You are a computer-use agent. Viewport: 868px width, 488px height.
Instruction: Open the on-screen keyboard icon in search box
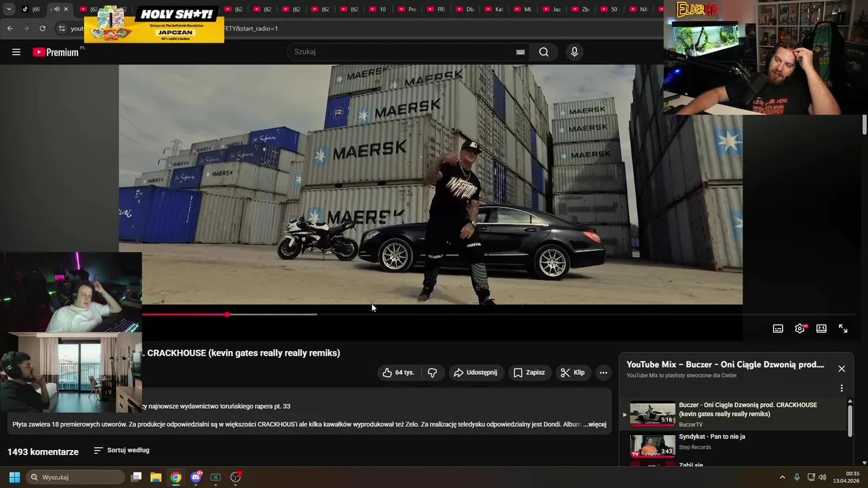coord(520,52)
